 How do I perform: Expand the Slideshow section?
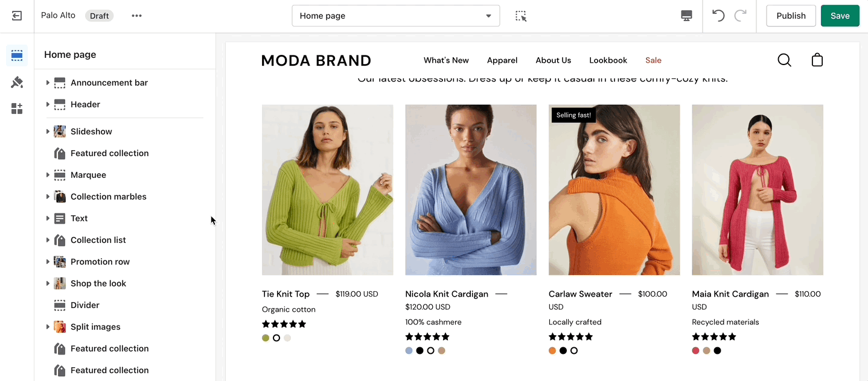click(x=48, y=131)
